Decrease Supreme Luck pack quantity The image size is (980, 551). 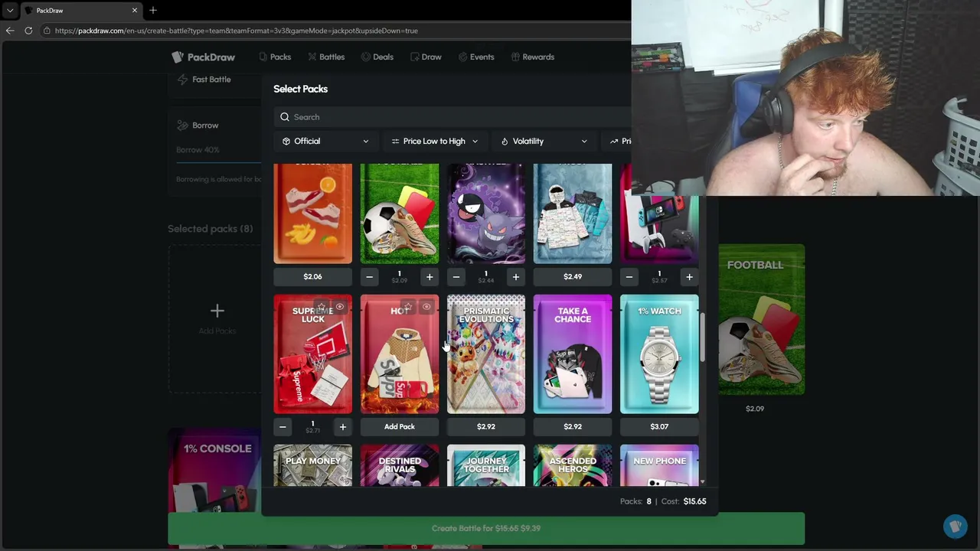pyautogui.click(x=283, y=427)
